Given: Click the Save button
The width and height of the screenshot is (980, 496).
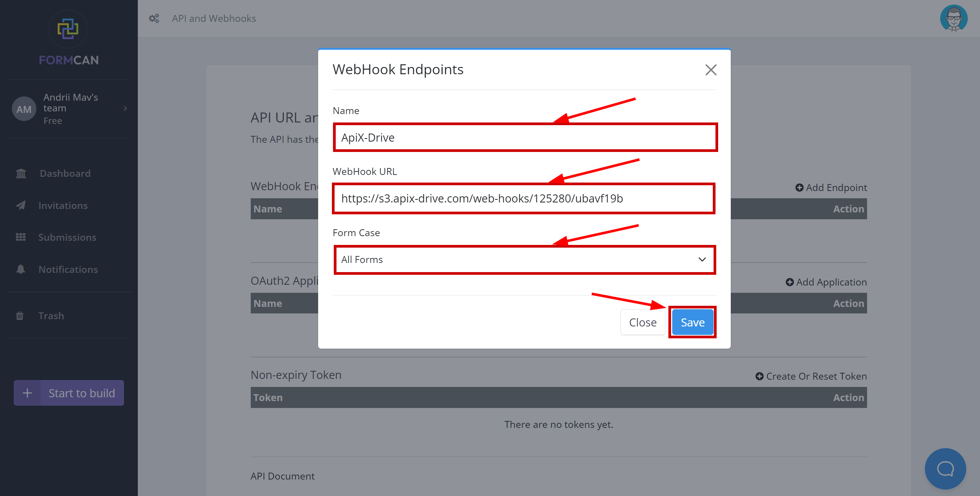Looking at the screenshot, I should [693, 322].
